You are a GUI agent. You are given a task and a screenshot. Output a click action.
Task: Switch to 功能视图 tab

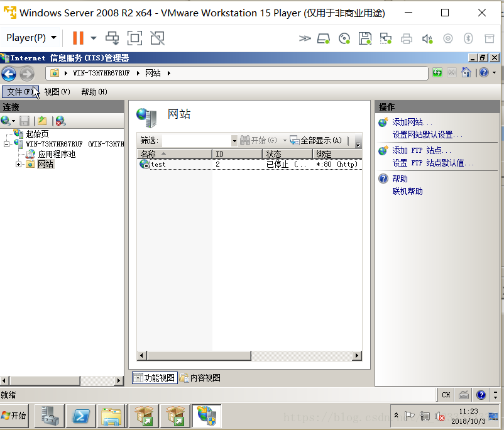click(155, 378)
